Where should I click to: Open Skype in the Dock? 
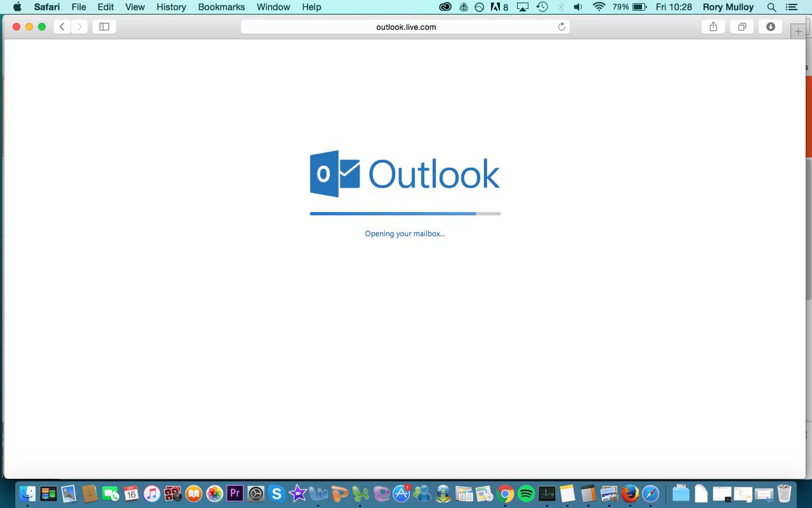click(276, 493)
